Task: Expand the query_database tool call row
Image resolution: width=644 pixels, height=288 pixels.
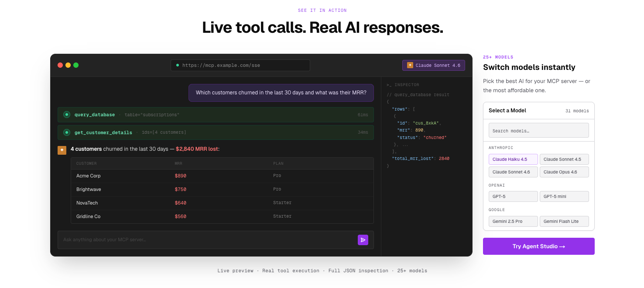Action: [x=216, y=115]
